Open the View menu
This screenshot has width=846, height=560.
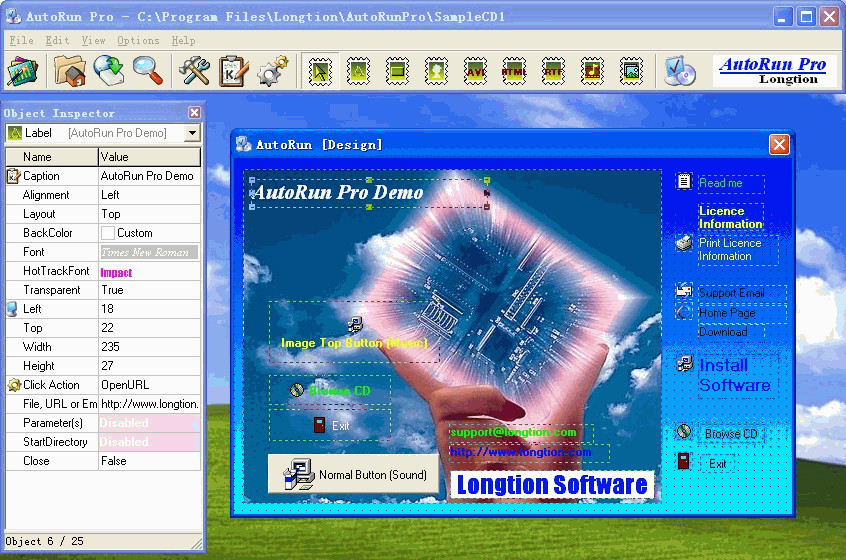click(x=93, y=40)
